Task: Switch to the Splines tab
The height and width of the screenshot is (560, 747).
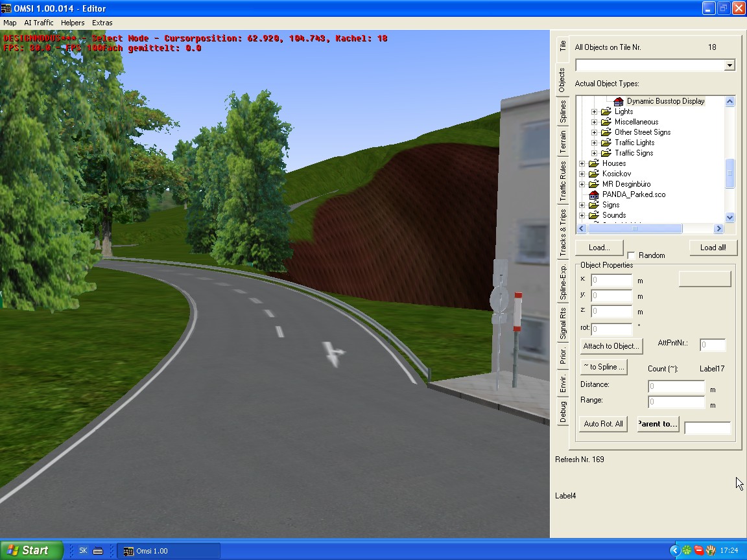Action: 562,111
